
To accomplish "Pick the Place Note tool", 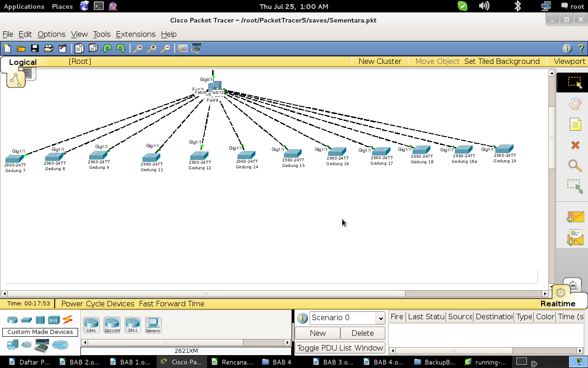I will 575,124.
